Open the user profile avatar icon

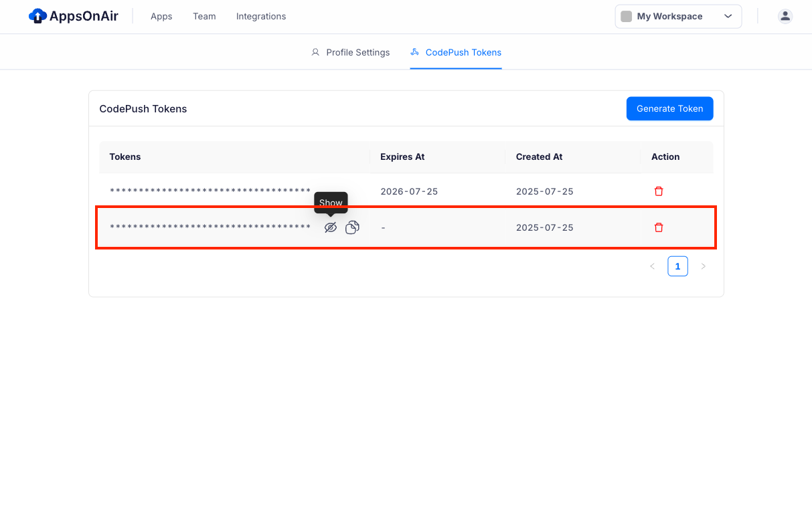tap(785, 17)
